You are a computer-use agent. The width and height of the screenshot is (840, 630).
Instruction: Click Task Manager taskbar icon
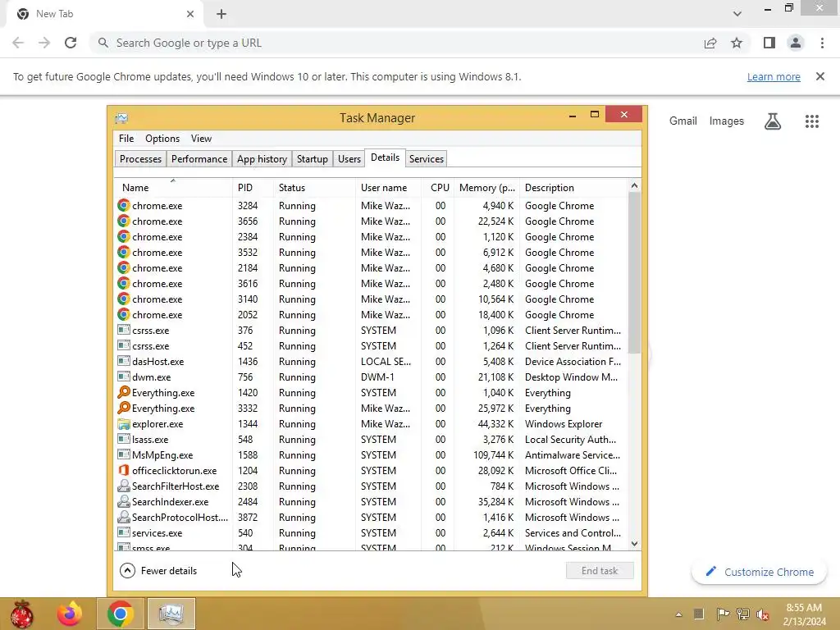[x=171, y=614]
